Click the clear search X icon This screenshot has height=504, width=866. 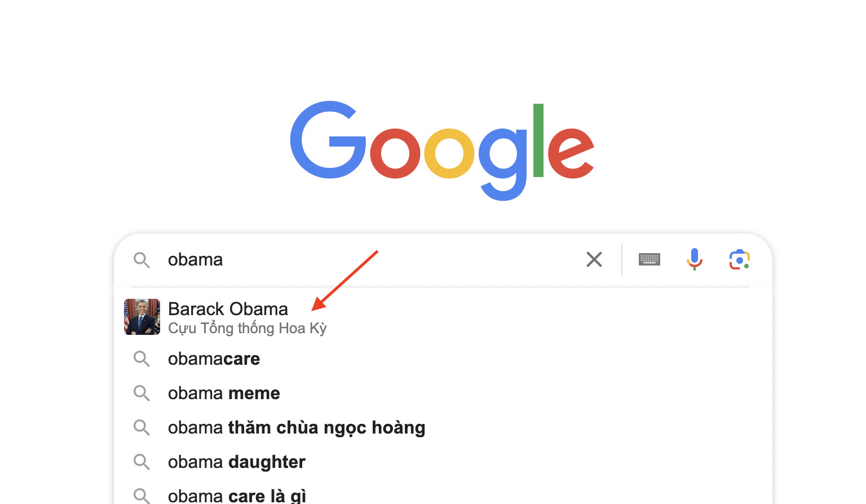pyautogui.click(x=594, y=259)
